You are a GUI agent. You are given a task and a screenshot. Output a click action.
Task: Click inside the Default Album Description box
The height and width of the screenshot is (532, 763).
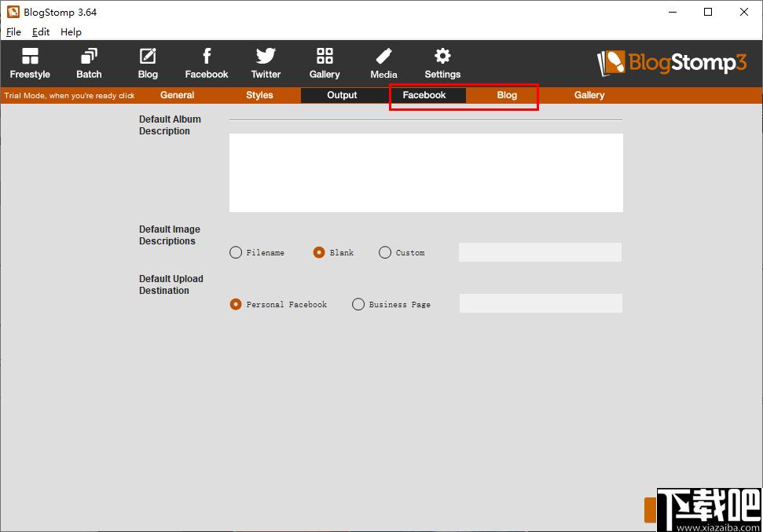pos(426,173)
